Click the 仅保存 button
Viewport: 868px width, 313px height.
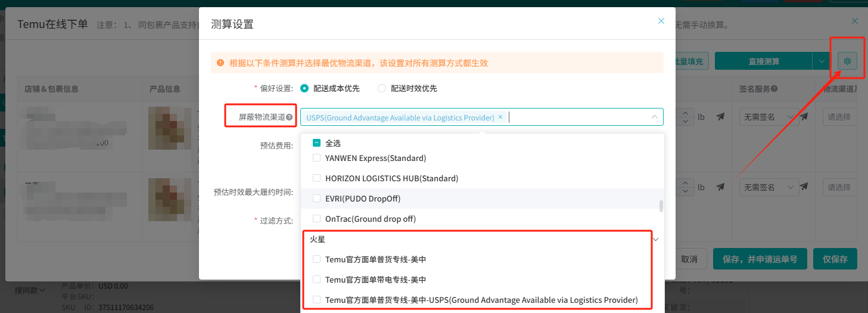[835, 259]
